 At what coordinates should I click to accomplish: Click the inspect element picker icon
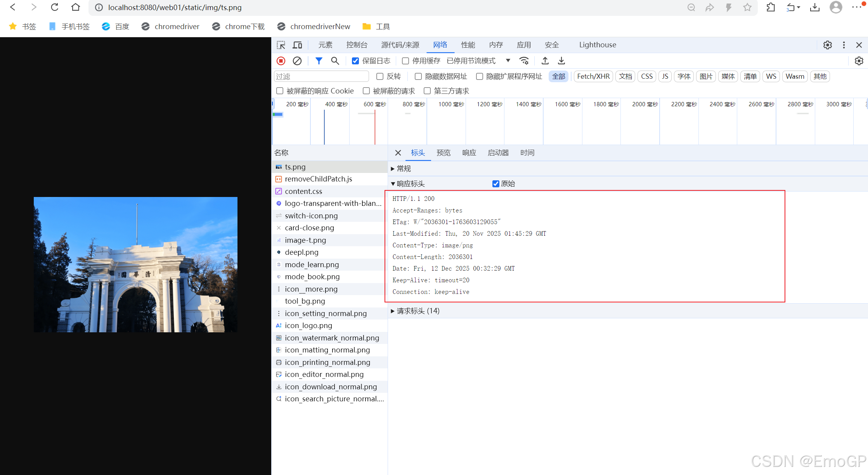coord(281,45)
